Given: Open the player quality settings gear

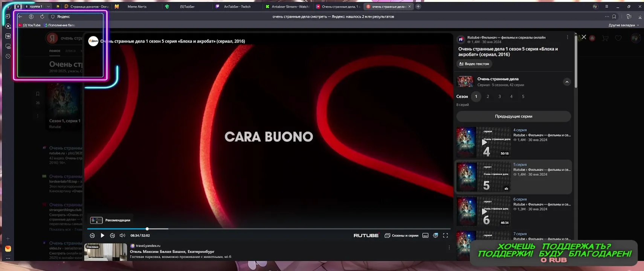Looking at the screenshot, I should point(435,235).
